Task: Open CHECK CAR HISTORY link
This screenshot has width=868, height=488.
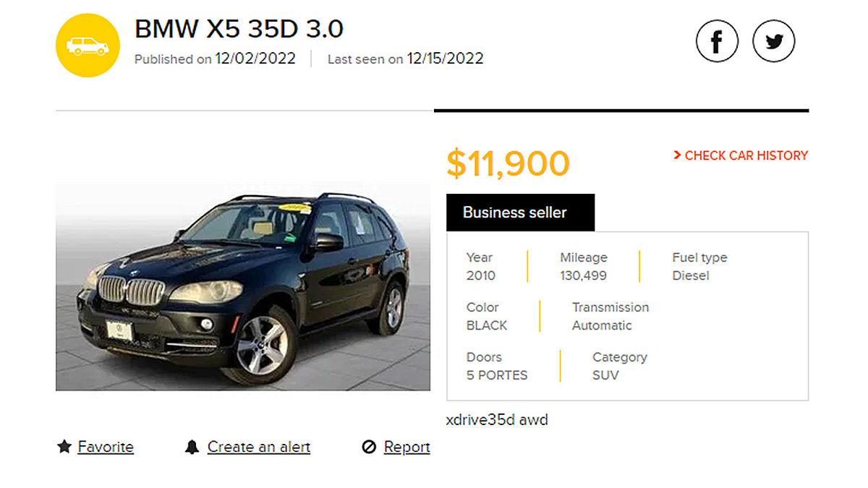Action: (x=746, y=155)
